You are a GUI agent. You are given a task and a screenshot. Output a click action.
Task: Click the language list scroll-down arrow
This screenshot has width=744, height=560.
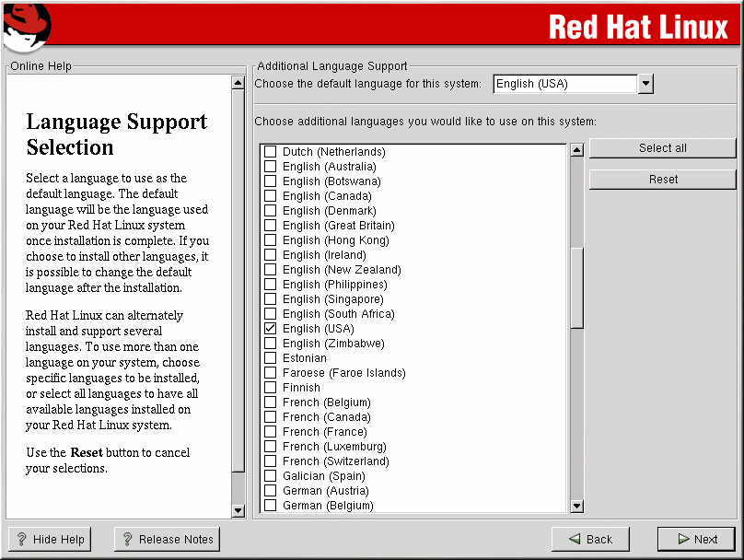[577, 505]
